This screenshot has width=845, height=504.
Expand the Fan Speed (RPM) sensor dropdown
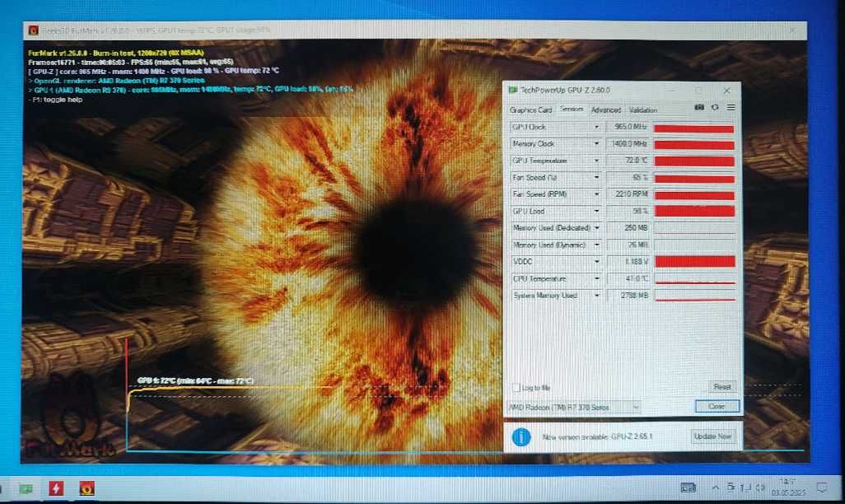596,194
